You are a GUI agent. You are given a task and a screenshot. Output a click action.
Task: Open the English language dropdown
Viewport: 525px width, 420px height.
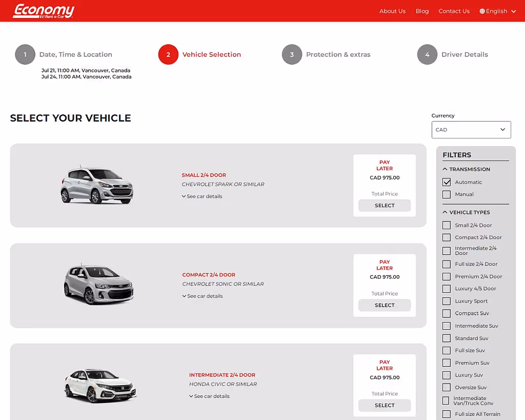(498, 11)
